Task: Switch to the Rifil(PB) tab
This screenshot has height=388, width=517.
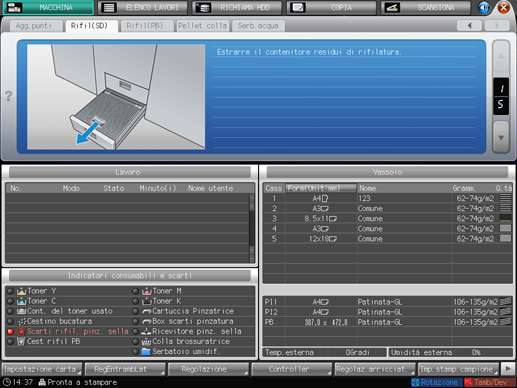Action: (145, 26)
